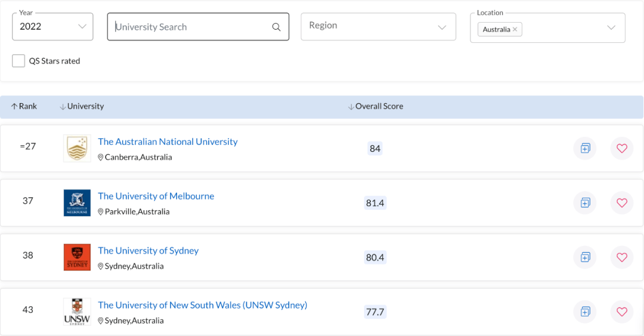Favorite The Australian National University

tap(622, 148)
